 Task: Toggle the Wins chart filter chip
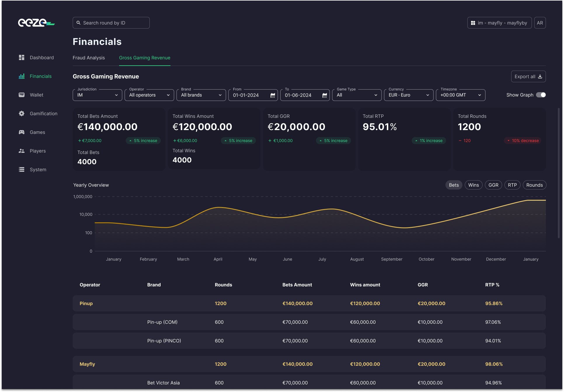click(473, 185)
